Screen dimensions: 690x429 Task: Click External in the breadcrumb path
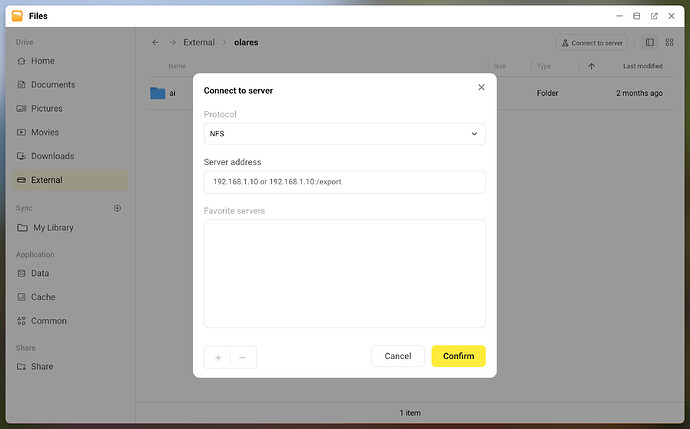point(199,42)
